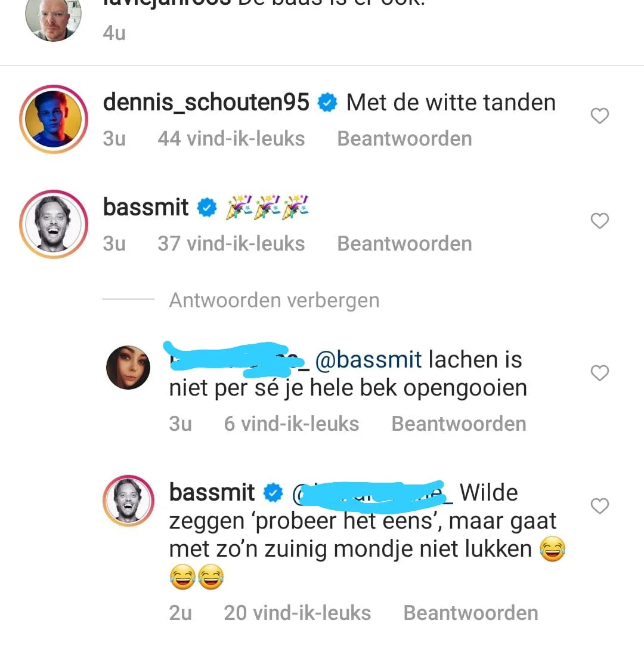Tap the verified badge beside bassmit's emoji comment

pos(207,207)
